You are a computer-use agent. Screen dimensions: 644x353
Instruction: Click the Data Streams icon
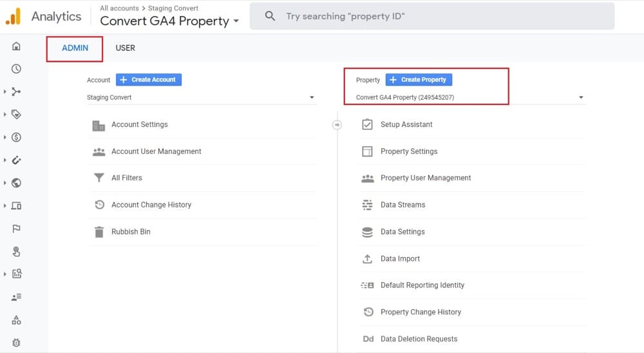[367, 205]
